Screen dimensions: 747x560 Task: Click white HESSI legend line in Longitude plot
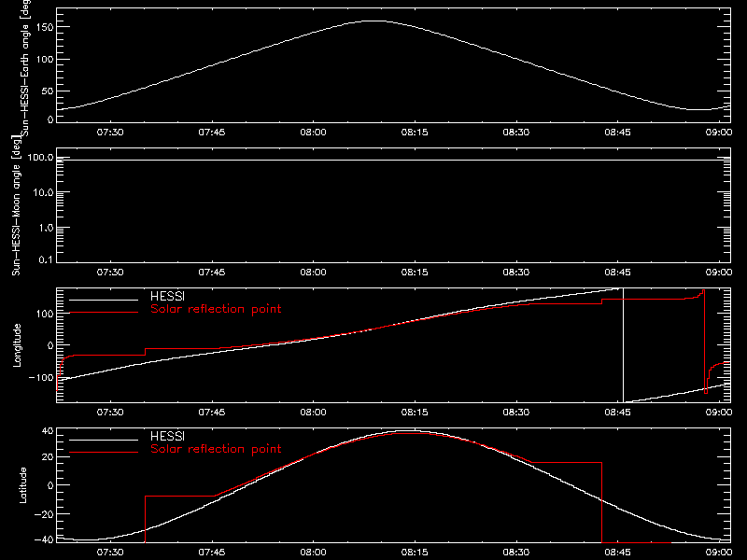pyautogui.click(x=104, y=300)
